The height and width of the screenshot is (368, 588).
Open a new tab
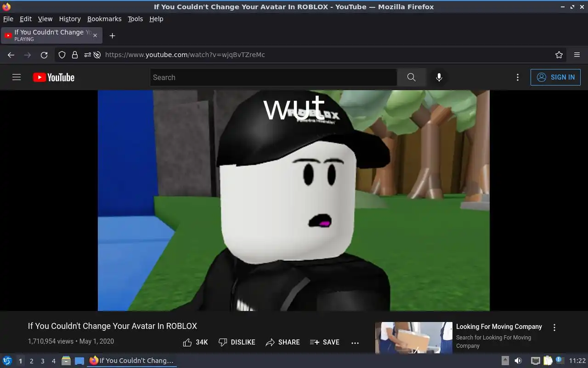112,35
